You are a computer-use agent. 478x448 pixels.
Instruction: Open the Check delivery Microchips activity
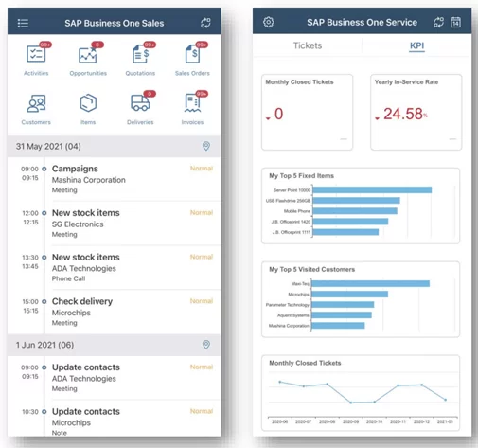click(115, 312)
